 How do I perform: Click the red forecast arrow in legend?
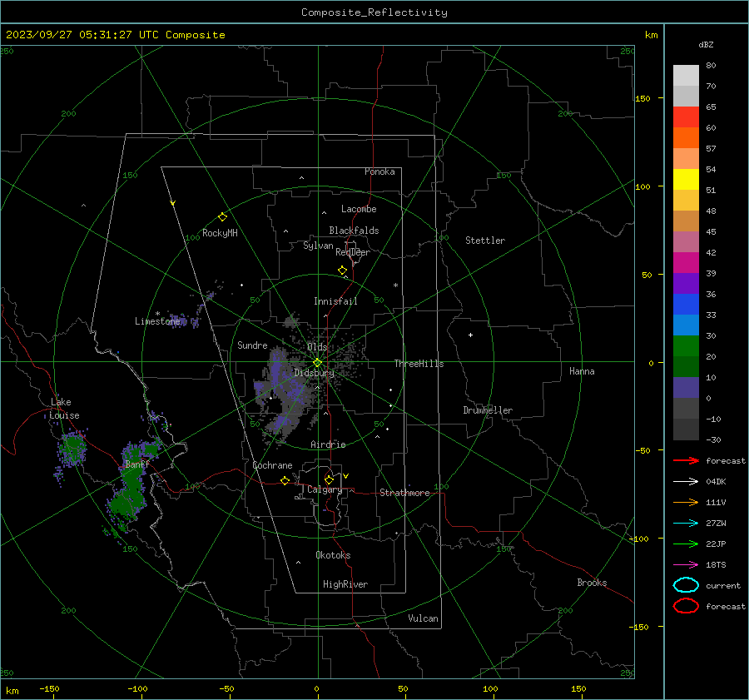[686, 460]
